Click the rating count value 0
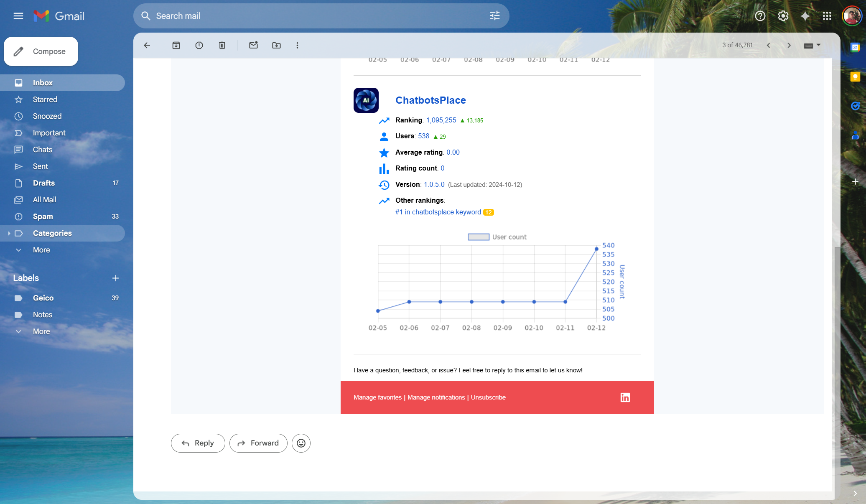The height and width of the screenshot is (504, 866). [443, 168]
